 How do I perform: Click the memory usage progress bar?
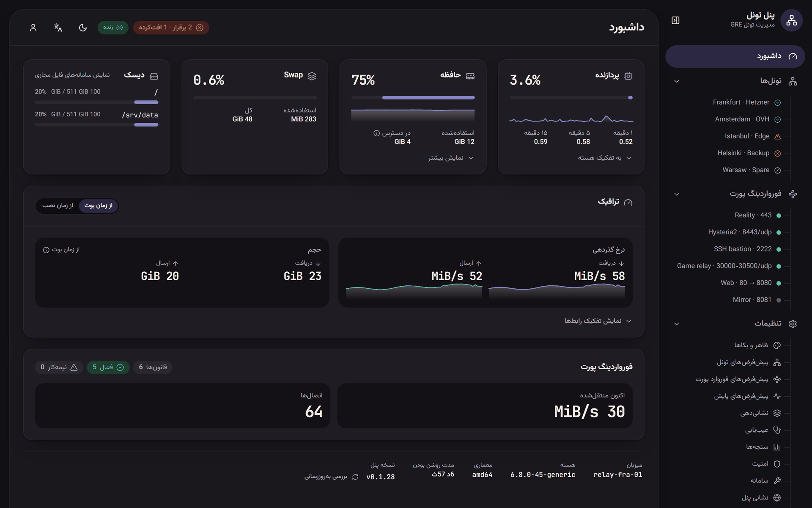click(x=413, y=98)
